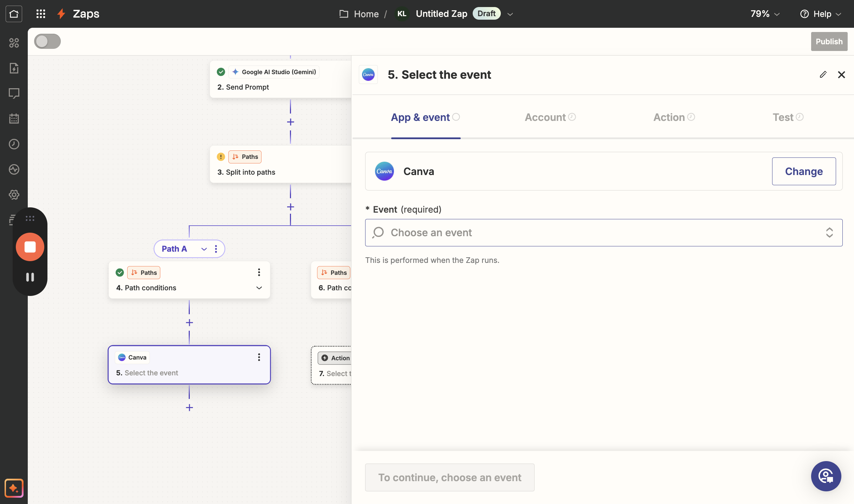Close the step 5 editor panel
Screen dimensions: 854x504
click(x=841, y=75)
